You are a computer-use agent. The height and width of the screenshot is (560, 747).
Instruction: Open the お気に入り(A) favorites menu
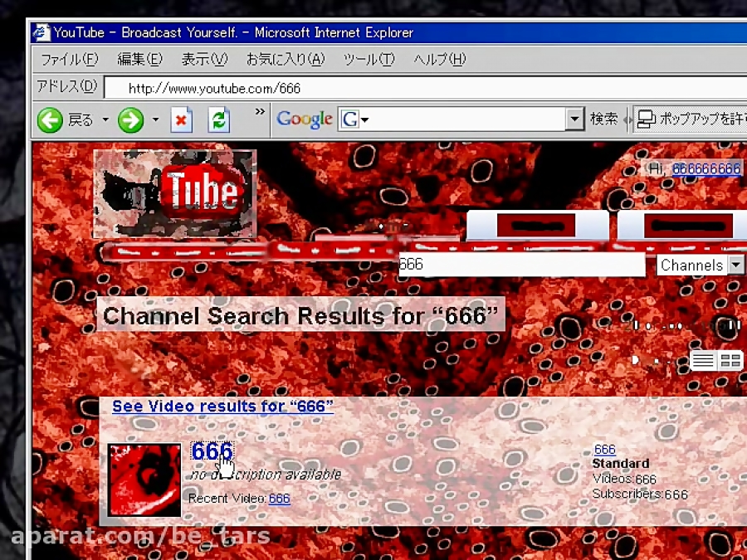(285, 60)
